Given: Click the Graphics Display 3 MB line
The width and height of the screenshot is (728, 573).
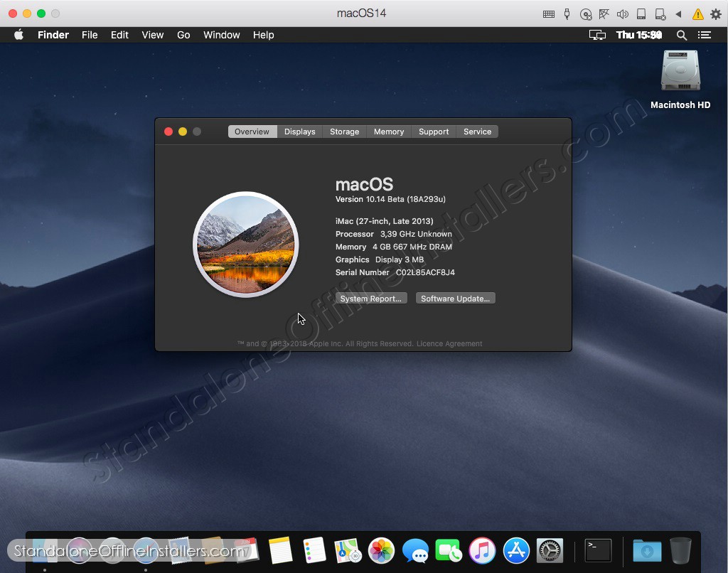Looking at the screenshot, I should (380, 259).
